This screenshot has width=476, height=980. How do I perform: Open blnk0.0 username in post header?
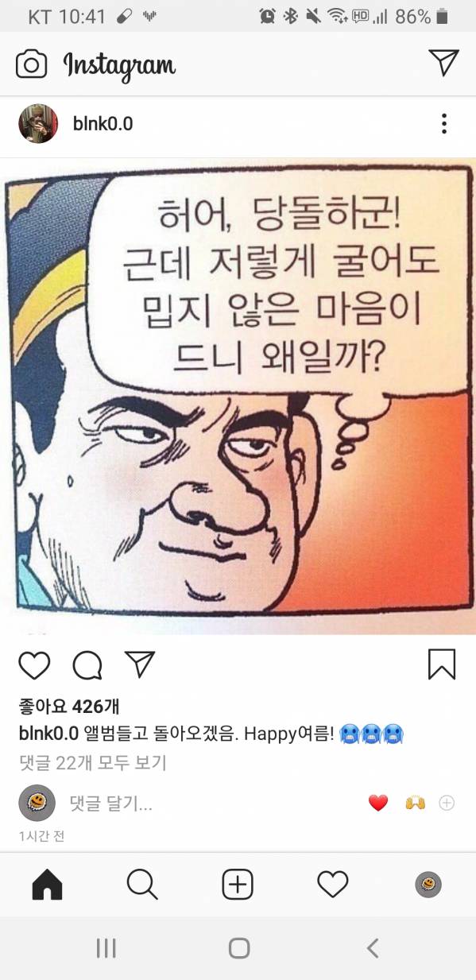103,123
